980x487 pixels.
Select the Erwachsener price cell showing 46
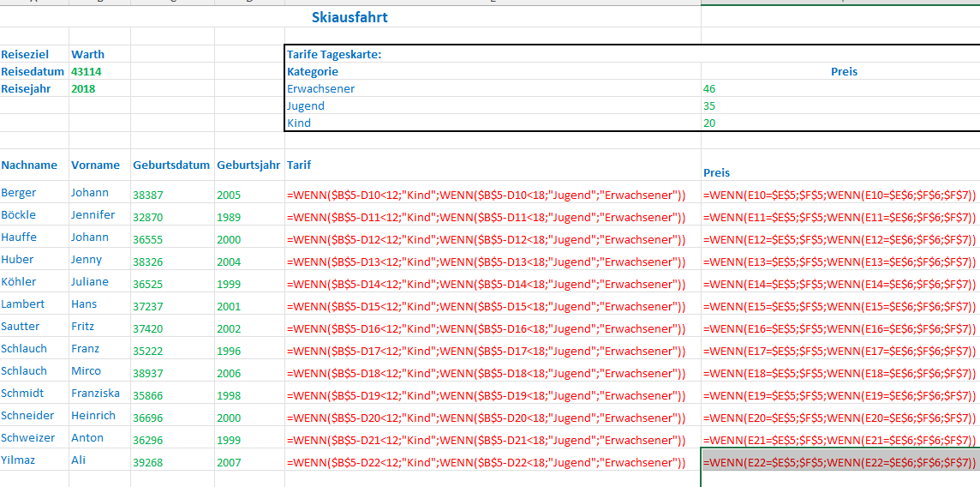[x=709, y=88]
